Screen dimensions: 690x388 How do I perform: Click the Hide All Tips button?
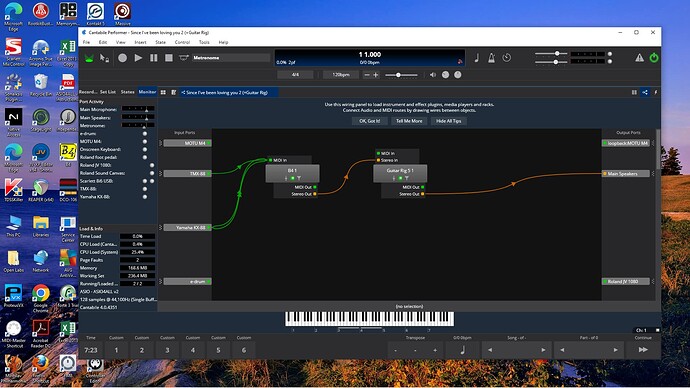[448, 121]
